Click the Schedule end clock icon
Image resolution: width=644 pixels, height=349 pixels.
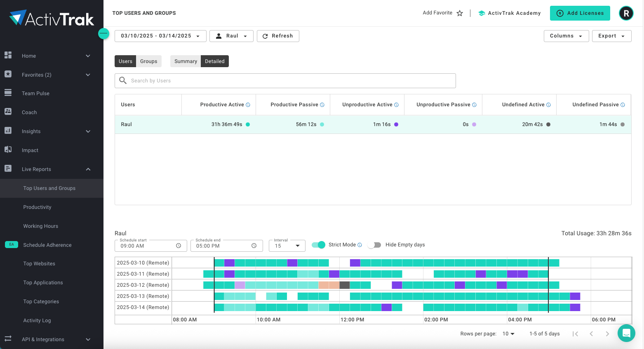254,246
